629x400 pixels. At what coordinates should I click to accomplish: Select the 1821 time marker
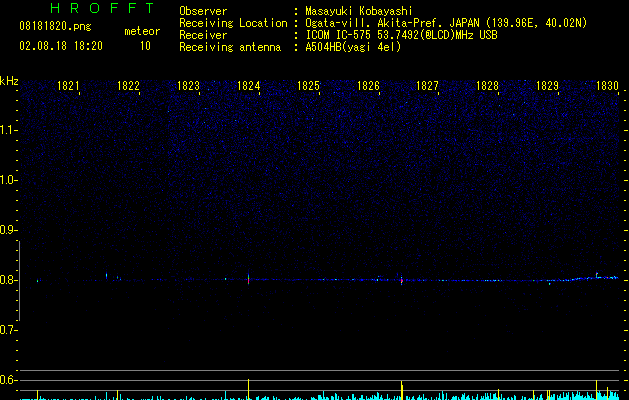(x=68, y=86)
